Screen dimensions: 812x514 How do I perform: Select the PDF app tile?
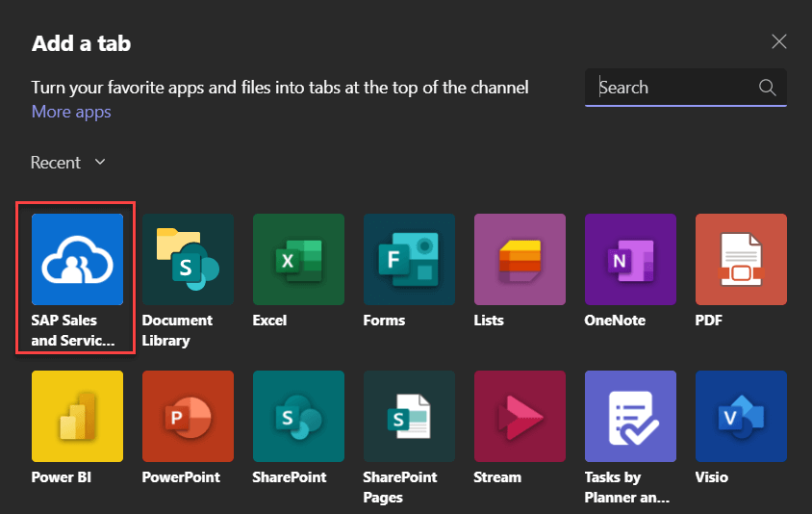click(741, 260)
